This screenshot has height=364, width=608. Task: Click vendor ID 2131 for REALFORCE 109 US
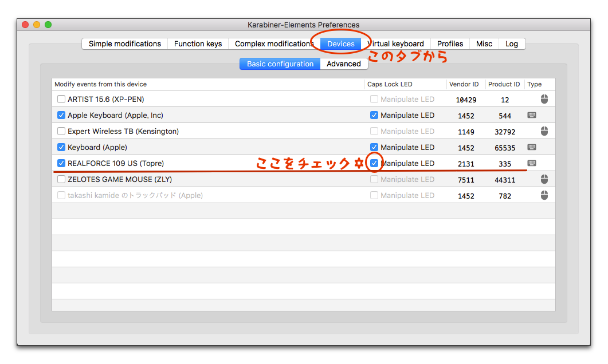pyautogui.click(x=466, y=164)
